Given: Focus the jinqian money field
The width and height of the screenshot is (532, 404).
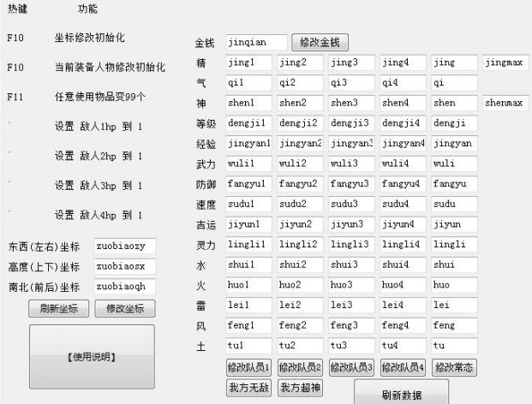Looking at the screenshot, I should tap(256, 42).
